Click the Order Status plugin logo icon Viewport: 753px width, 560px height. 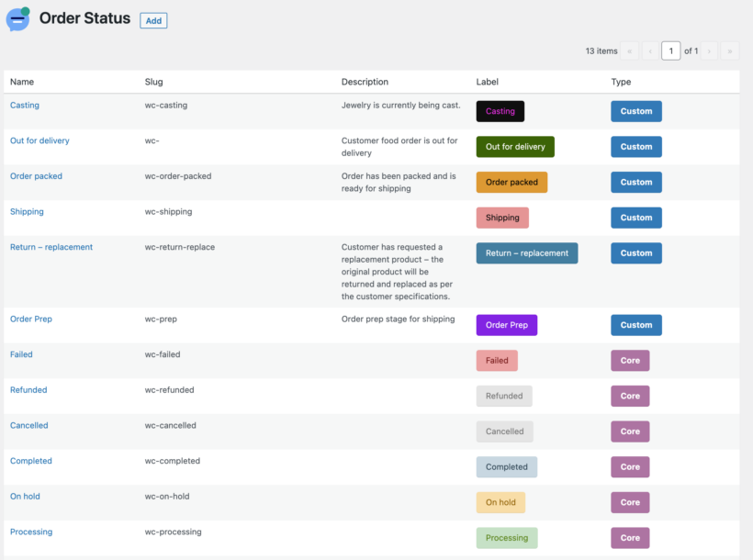click(x=17, y=18)
